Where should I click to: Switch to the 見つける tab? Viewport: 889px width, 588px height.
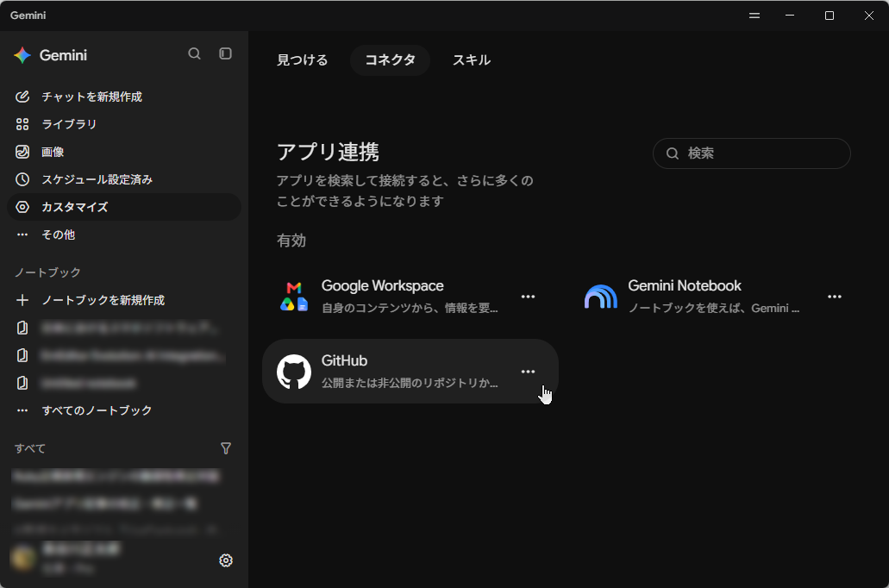302,60
